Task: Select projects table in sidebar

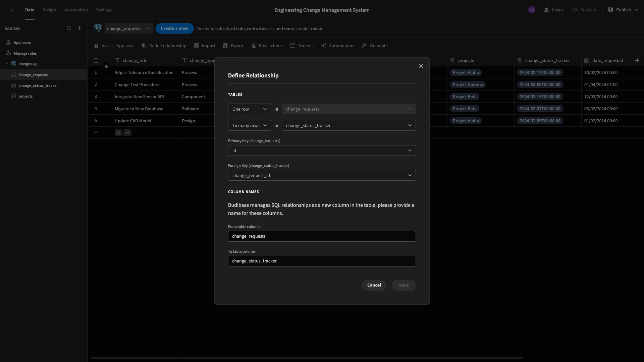Action: (x=44, y=96)
